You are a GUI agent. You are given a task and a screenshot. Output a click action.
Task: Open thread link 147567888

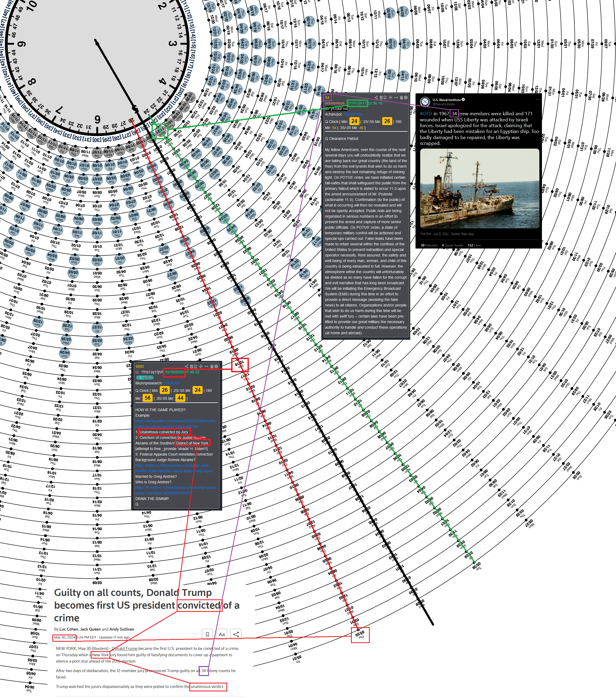353,114
